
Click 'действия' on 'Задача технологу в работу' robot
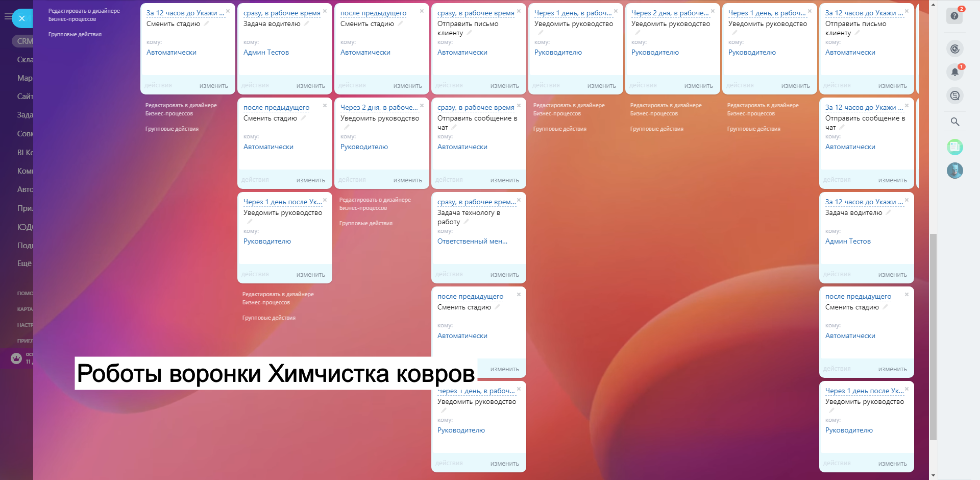(449, 274)
